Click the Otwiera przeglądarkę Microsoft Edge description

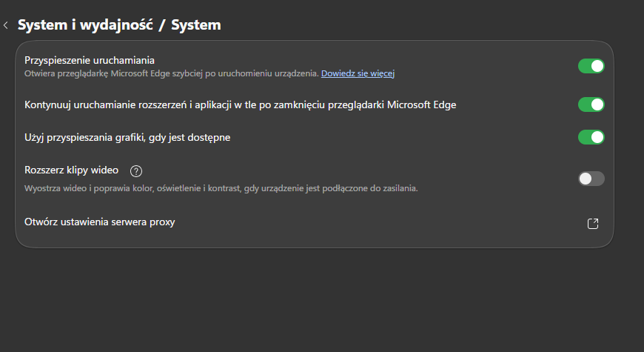(x=172, y=73)
